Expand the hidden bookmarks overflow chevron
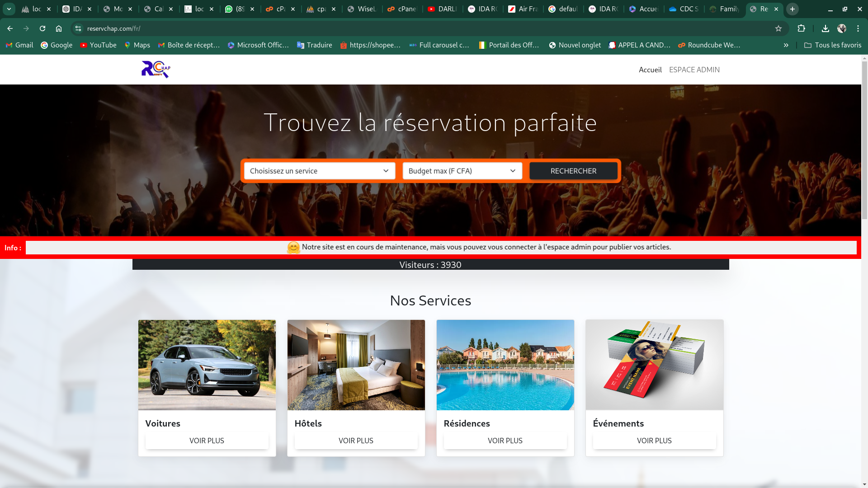The height and width of the screenshot is (488, 868). pyautogui.click(x=786, y=45)
